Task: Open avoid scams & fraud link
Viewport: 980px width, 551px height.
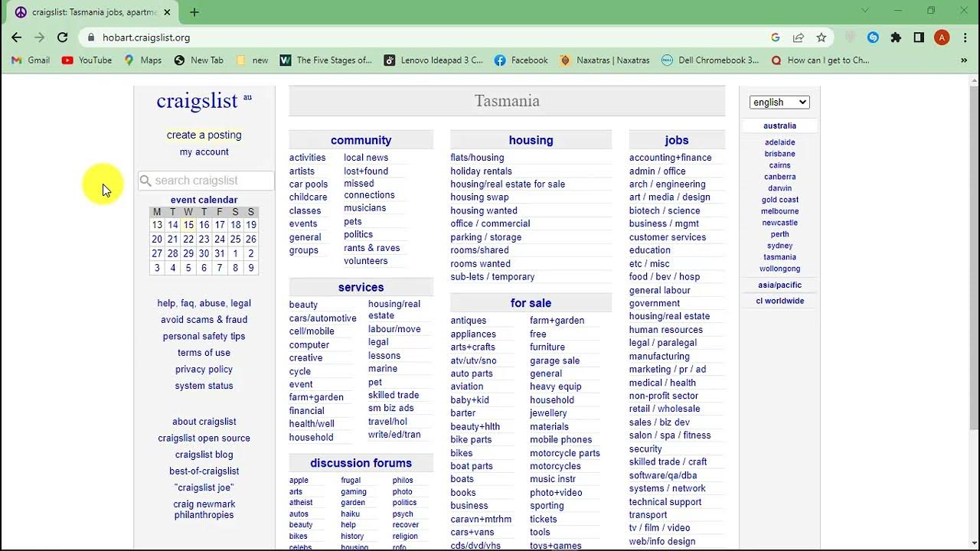Action: [204, 320]
